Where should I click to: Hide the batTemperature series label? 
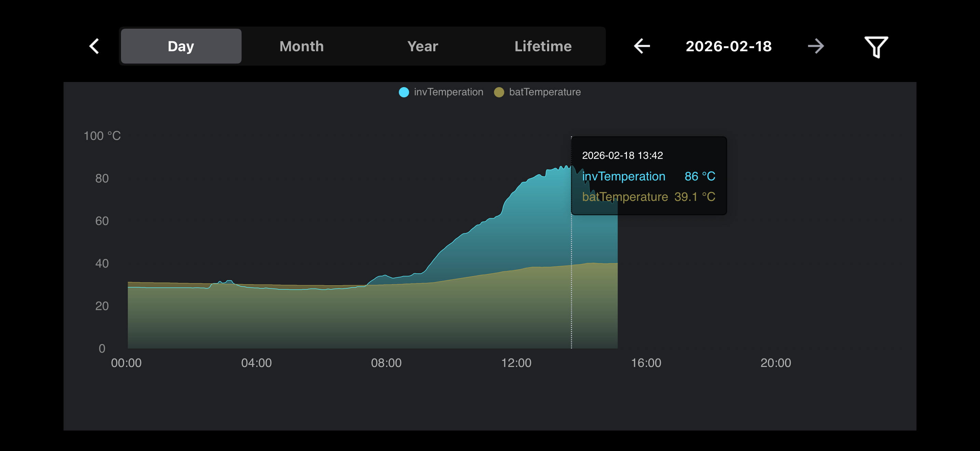544,92
